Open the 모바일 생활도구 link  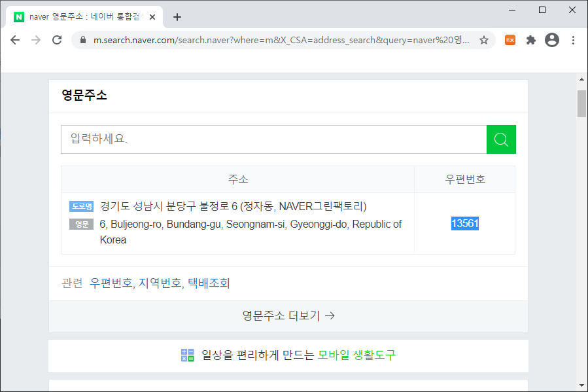tap(356, 355)
